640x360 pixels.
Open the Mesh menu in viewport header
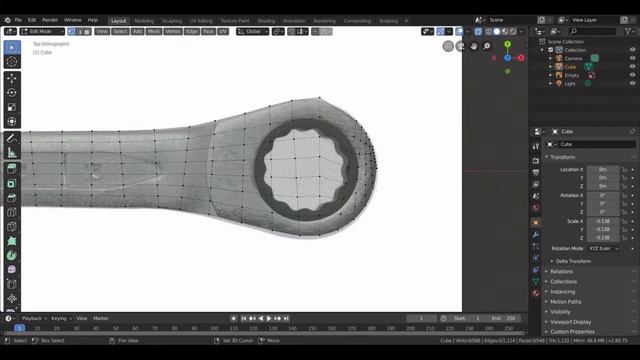click(x=154, y=31)
